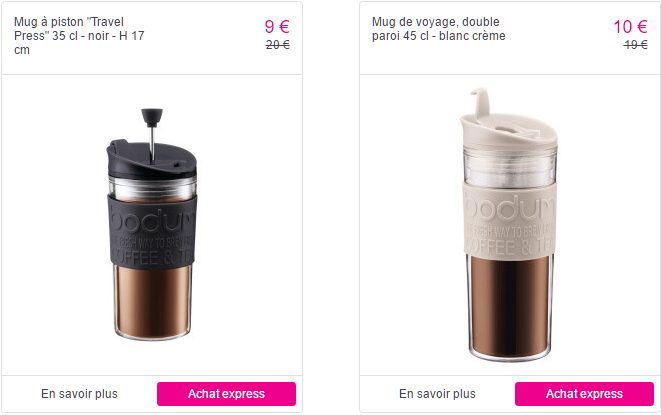Click the coffee-filled base of the black mug

pos(153,302)
